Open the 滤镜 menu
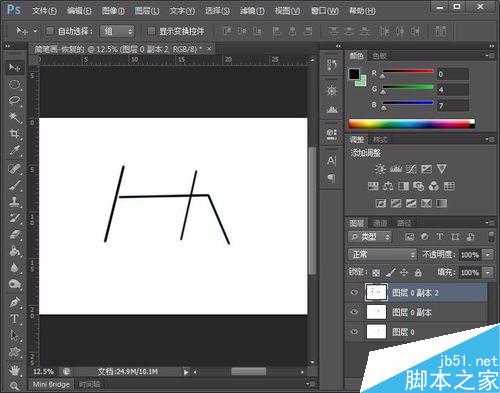The image size is (500, 393). pyautogui.click(x=252, y=11)
